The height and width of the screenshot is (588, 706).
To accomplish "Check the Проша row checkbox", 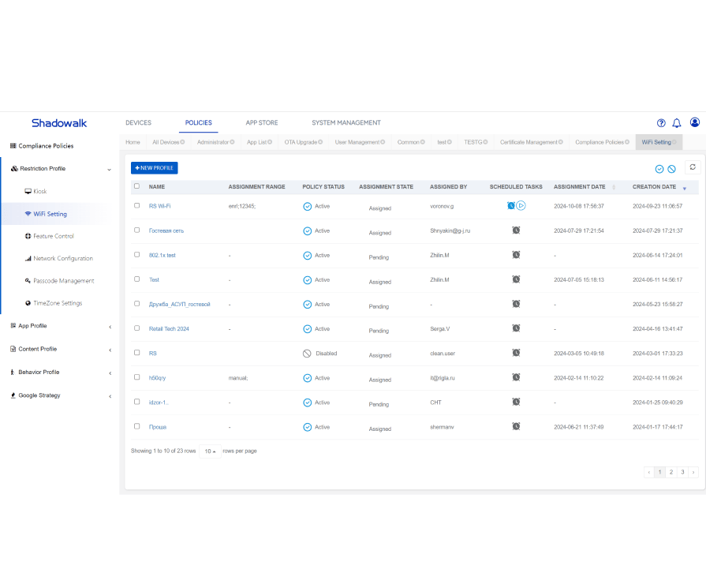I will [x=137, y=426].
